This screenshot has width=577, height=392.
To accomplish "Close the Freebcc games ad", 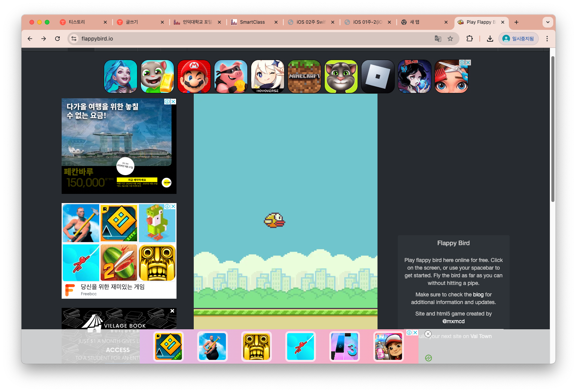I will [x=173, y=206].
